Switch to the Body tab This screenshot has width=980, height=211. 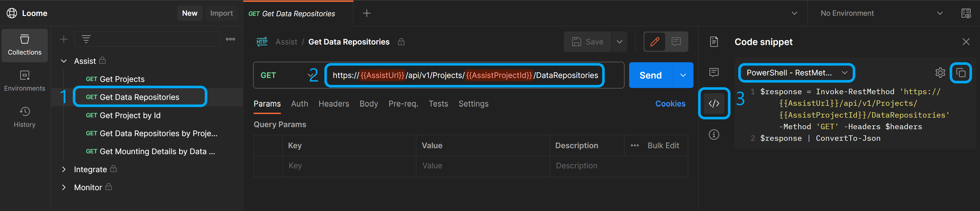tap(369, 104)
